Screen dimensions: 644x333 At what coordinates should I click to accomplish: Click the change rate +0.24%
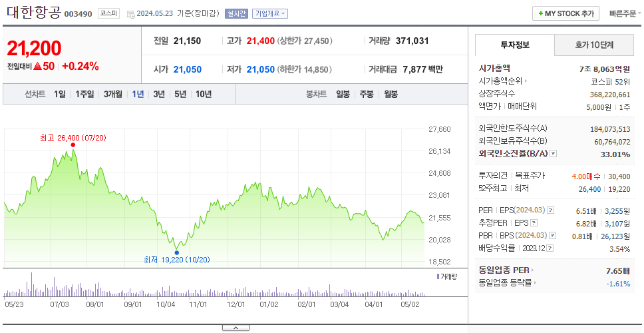80,67
